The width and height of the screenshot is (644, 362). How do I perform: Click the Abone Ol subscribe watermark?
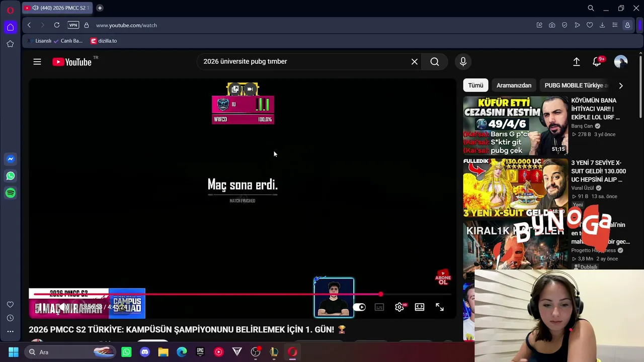[x=443, y=278]
